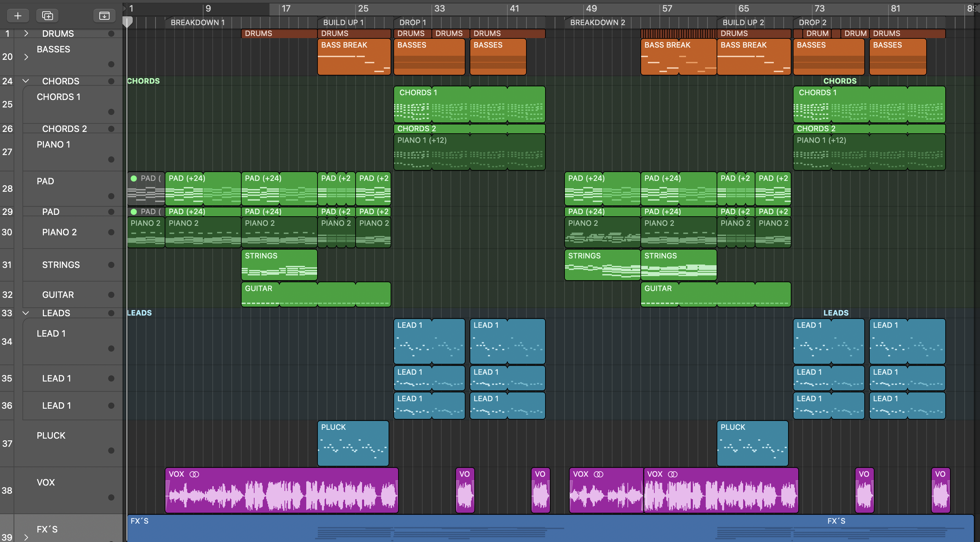Image resolution: width=980 pixels, height=542 pixels.
Task: Expand the BASSES track stack
Action: point(26,57)
